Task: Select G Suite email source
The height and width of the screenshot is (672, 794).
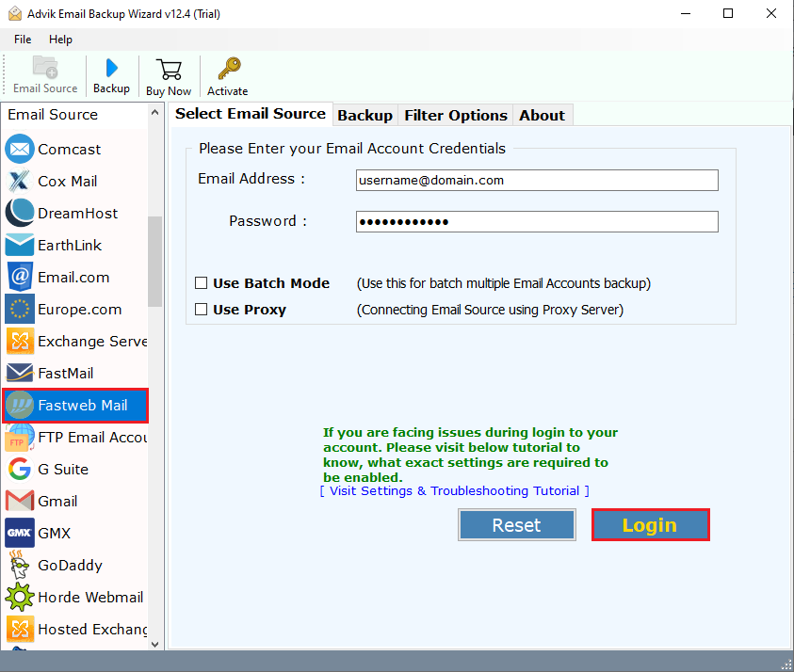Action: tap(75, 469)
